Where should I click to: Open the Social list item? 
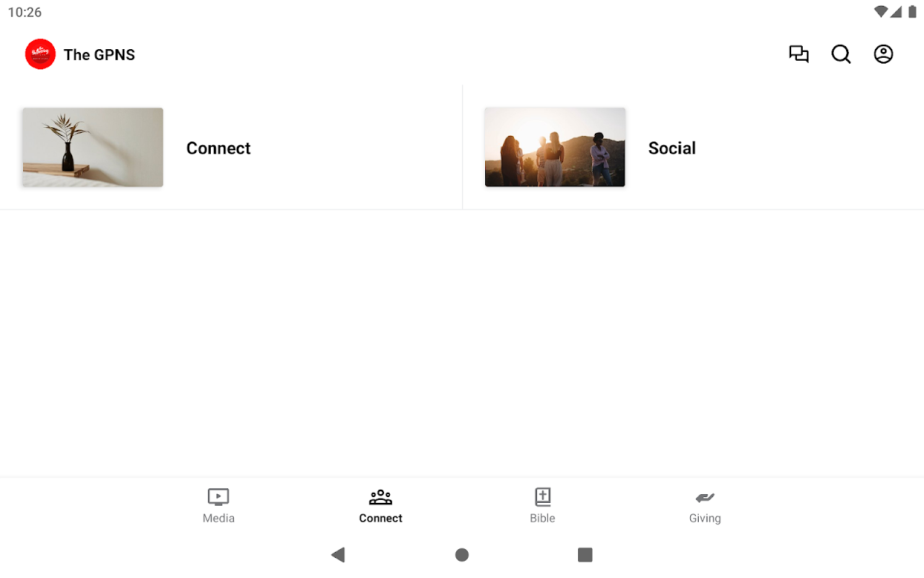(x=693, y=147)
